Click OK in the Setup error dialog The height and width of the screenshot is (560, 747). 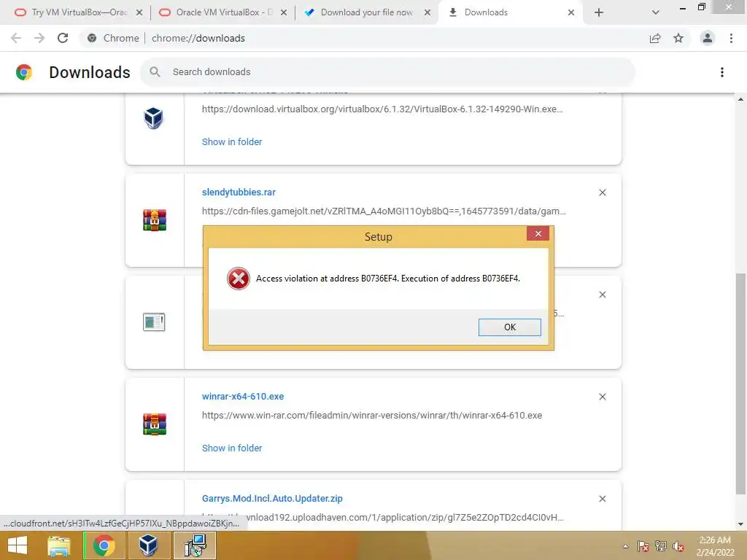(509, 327)
